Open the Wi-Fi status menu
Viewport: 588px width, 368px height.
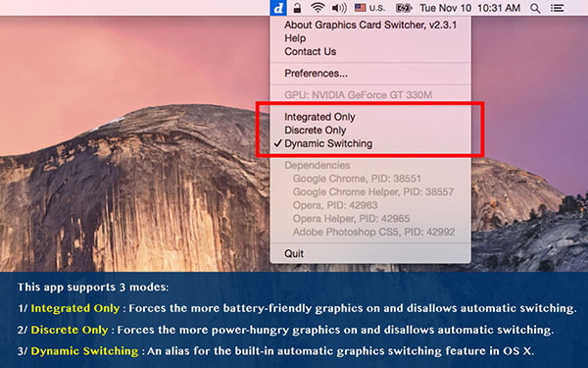click(x=318, y=8)
